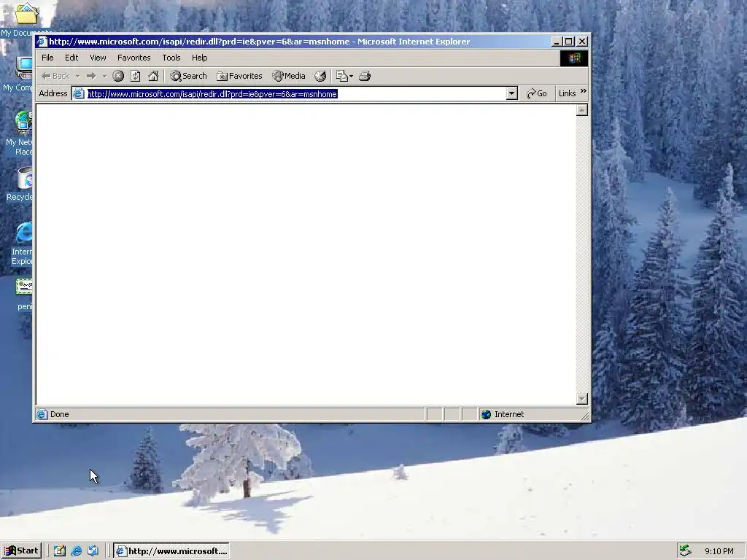Open the Media pane
This screenshot has width=747, height=560.
click(289, 76)
